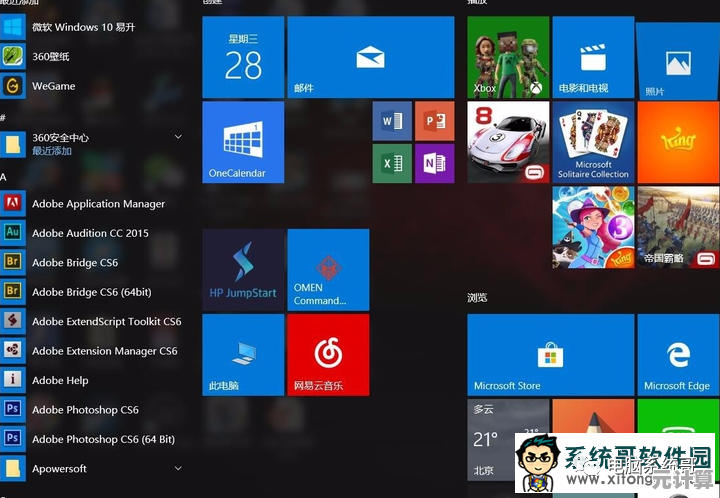Launch Adobe Photoshop CS6 (64 Bit)
This screenshot has width=720, height=498.
94,439
